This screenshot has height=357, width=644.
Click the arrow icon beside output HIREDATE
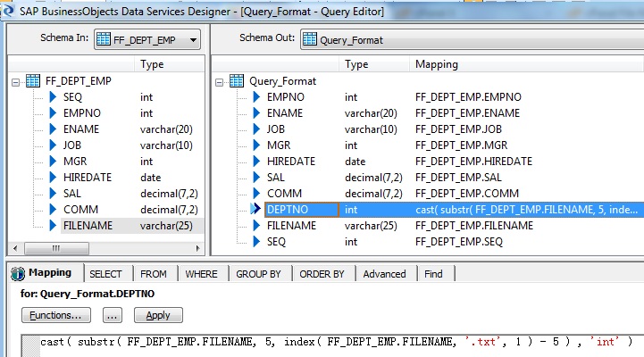click(x=256, y=161)
